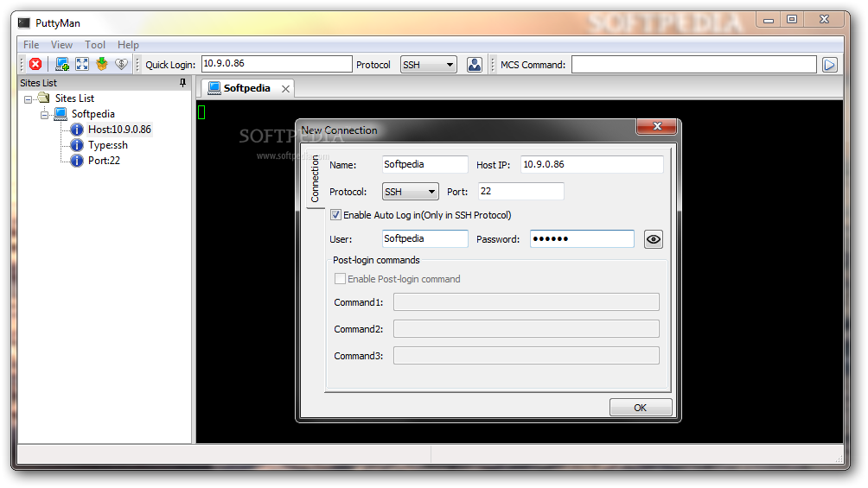Click the Host IP field
The height and width of the screenshot is (488, 868).
click(x=591, y=164)
